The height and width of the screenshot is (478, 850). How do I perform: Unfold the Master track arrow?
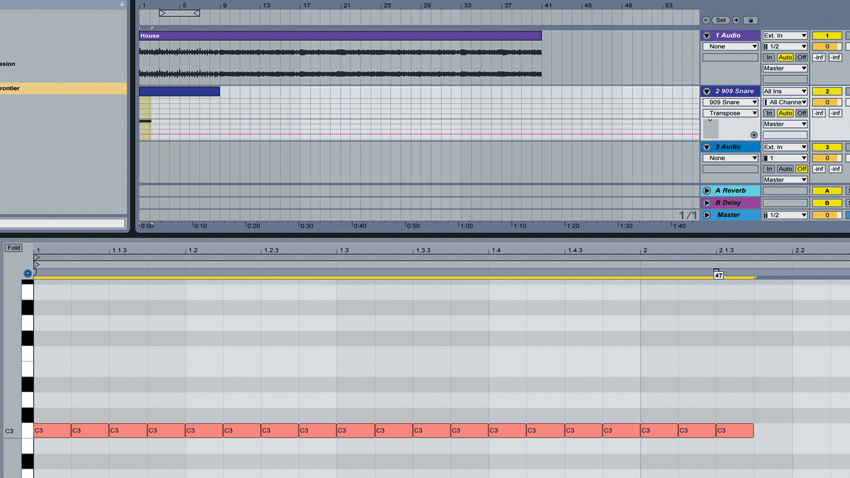(x=706, y=215)
